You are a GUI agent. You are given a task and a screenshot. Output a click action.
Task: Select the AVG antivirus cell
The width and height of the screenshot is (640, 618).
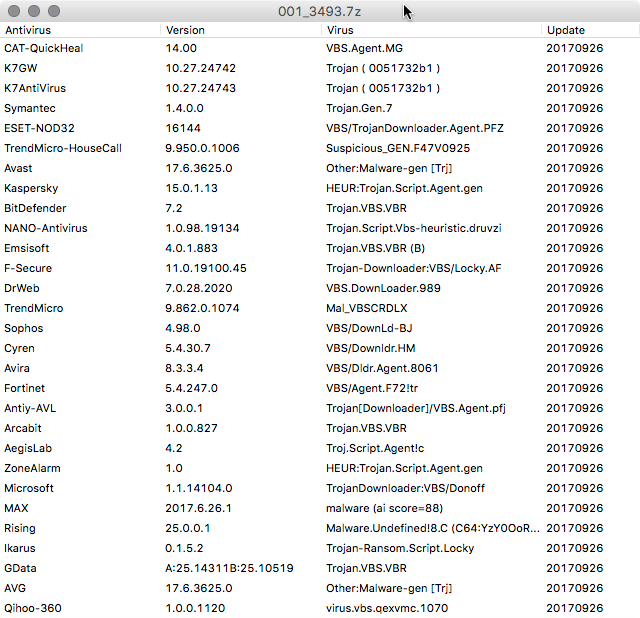(x=15, y=588)
